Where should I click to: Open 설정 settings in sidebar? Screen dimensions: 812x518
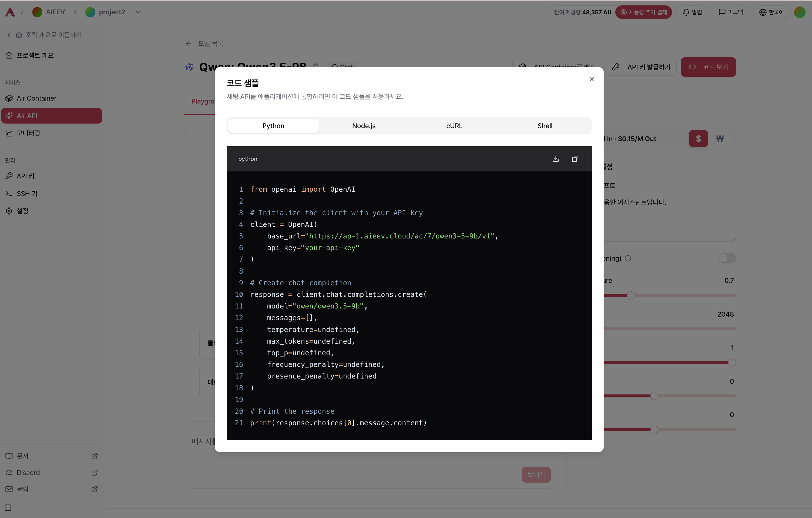[x=52, y=211]
